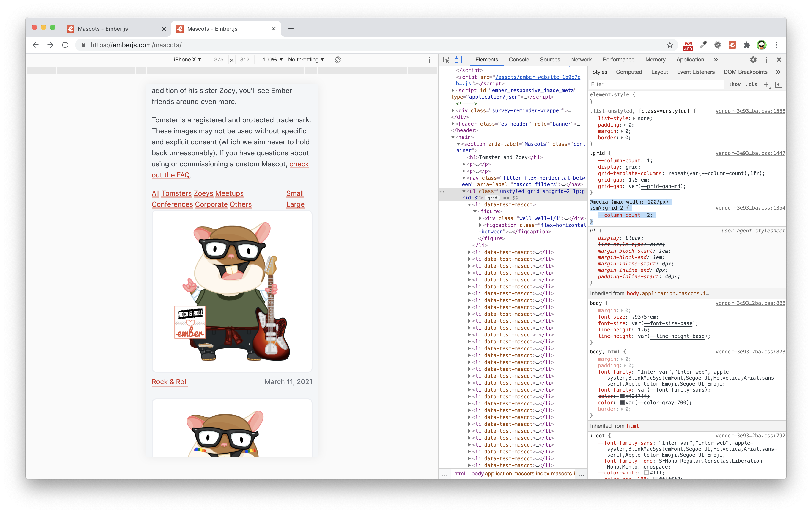Image resolution: width=812 pixels, height=513 pixels.
Task: Switch to the Computed styles tab
Action: (629, 72)
